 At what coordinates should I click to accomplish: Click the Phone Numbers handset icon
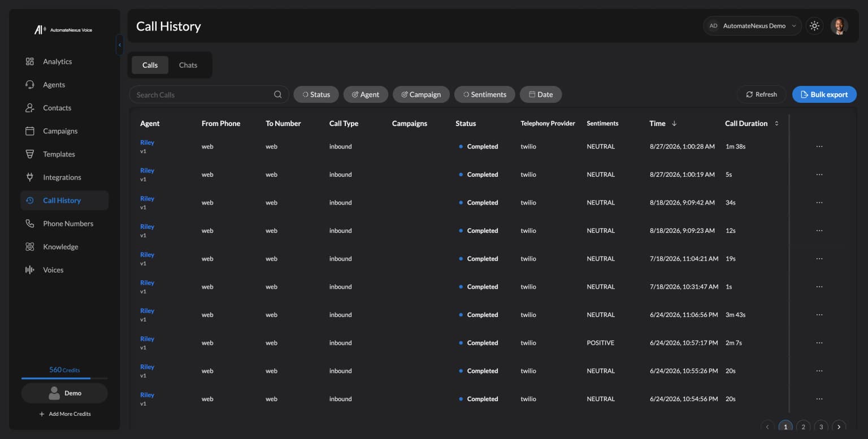click(x=30, y=224)
